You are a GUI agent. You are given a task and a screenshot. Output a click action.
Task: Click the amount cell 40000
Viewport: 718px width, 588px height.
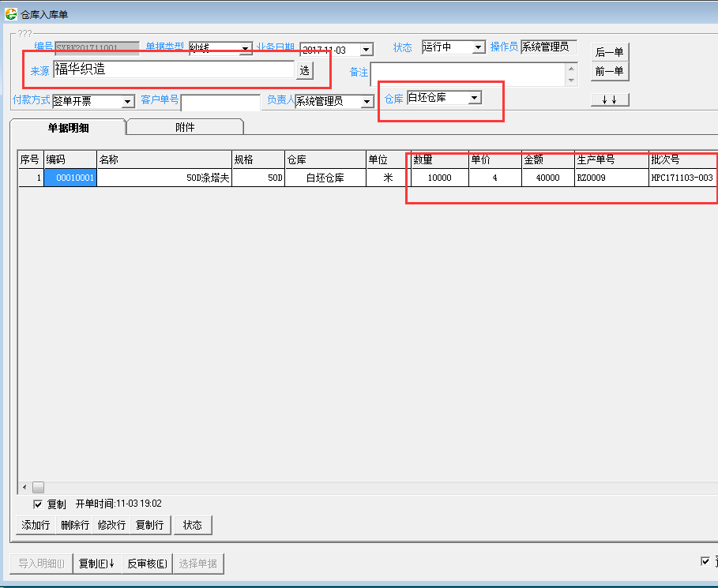(x=548, y=178)
